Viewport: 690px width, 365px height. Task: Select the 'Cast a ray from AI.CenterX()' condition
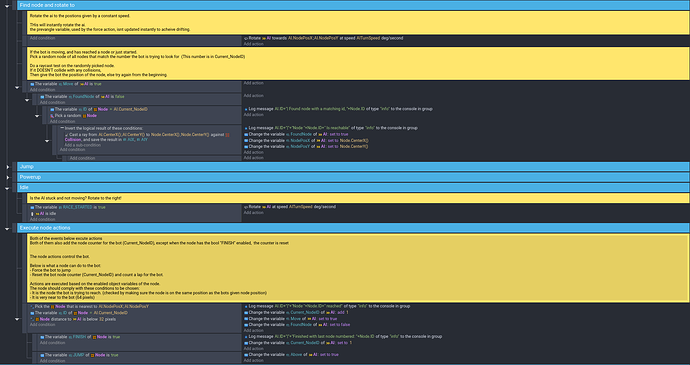(147, 137)
